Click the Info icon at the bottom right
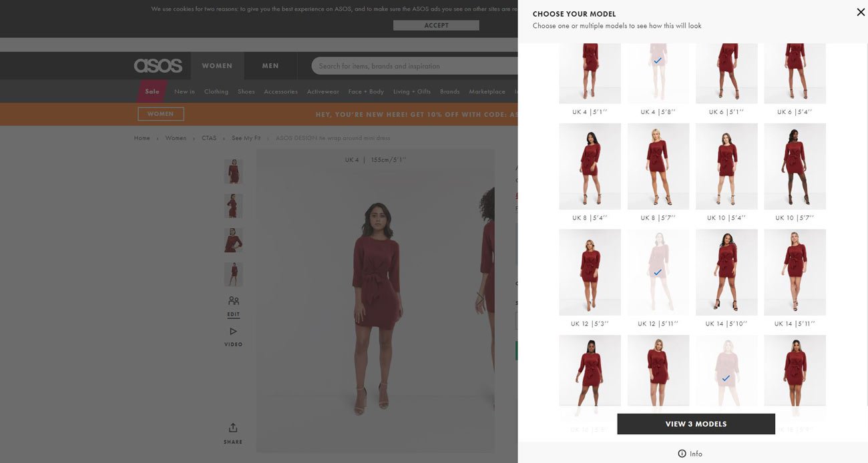The height and width of the screenshot is (463, 868). pyautogui.click(x=682, y=453)
